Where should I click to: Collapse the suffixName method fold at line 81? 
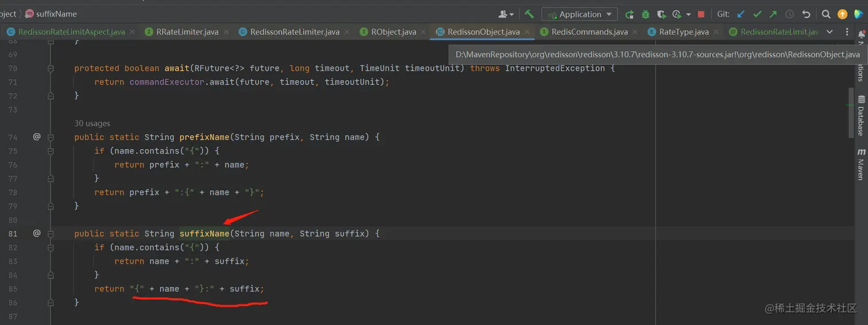51,234
